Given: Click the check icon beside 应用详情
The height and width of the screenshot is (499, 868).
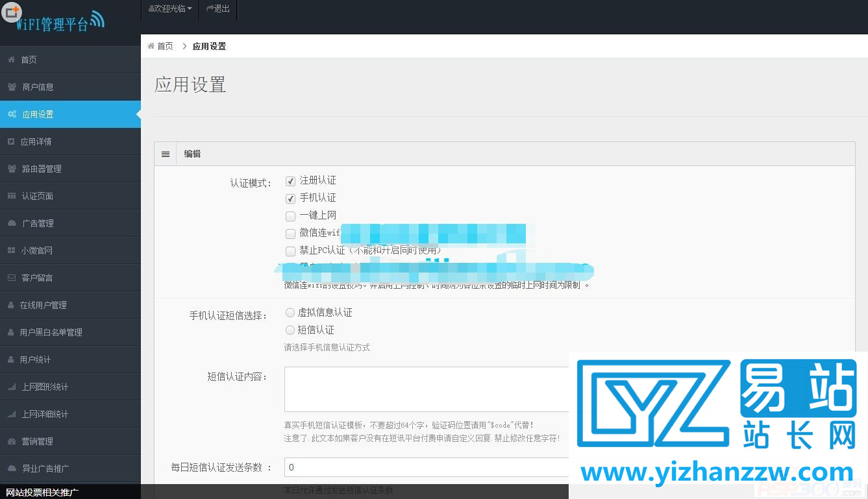Looking at the screenshot, I should tap(12, 141).
